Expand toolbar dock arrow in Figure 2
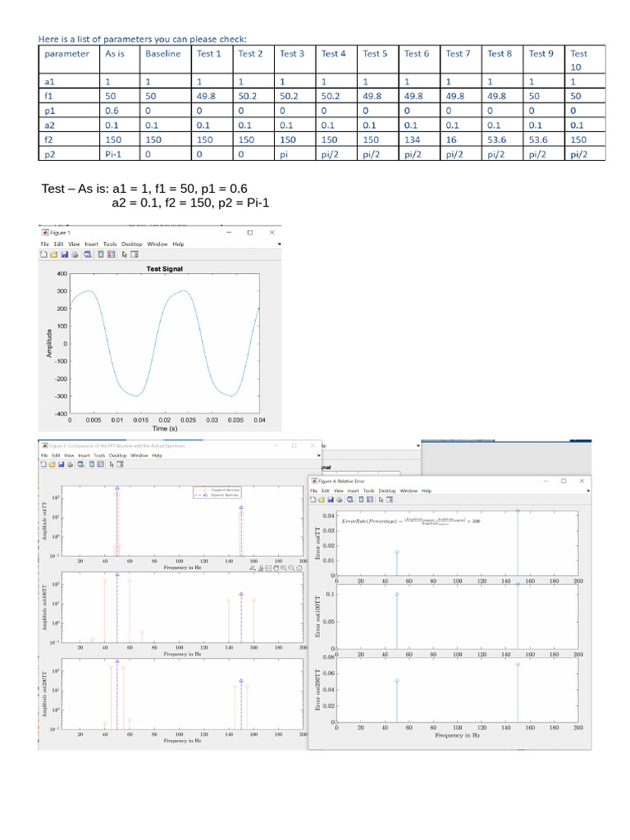Image resolution: width=630 pixels, height=840 pixels. click(x=319, y=455)
